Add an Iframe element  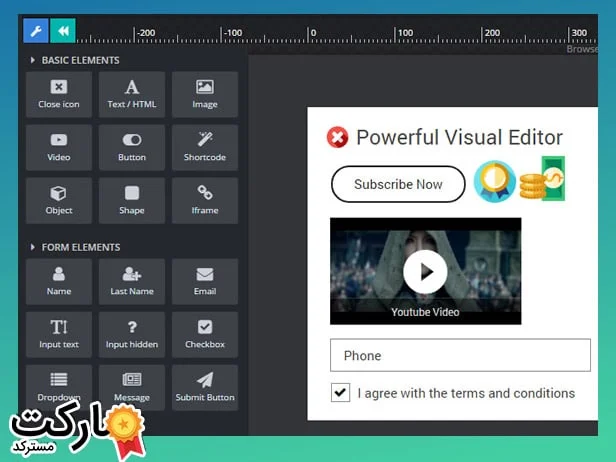point(205,200)
